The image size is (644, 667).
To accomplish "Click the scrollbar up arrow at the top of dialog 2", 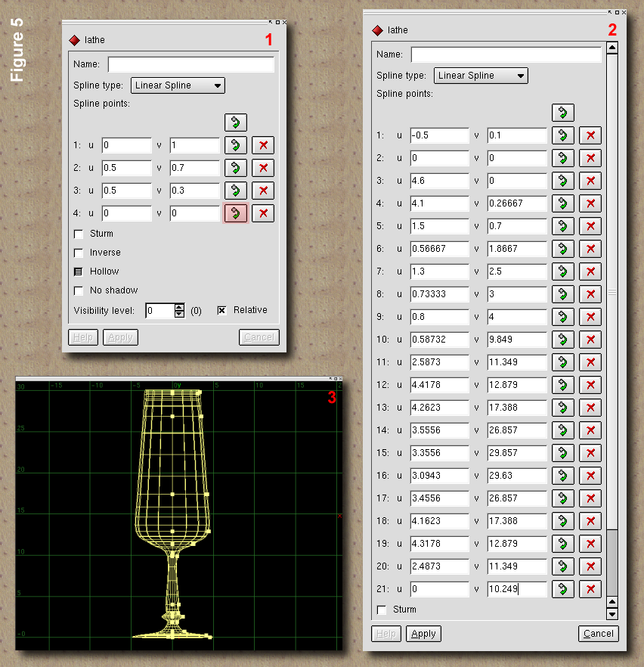I will [612, 48].
